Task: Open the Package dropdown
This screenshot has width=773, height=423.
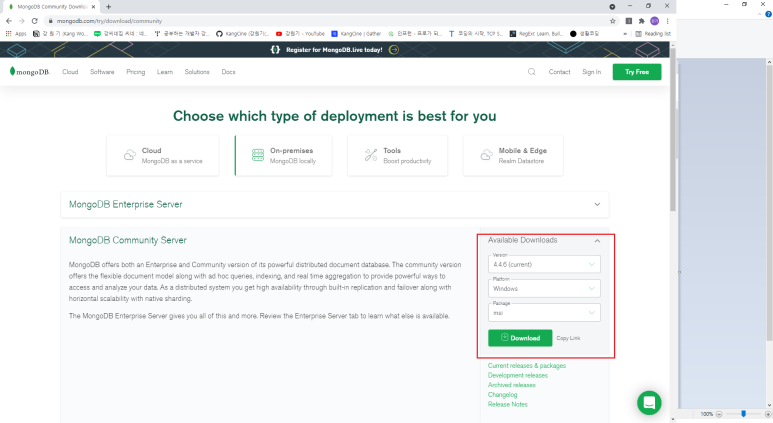Action: [544, 312]
